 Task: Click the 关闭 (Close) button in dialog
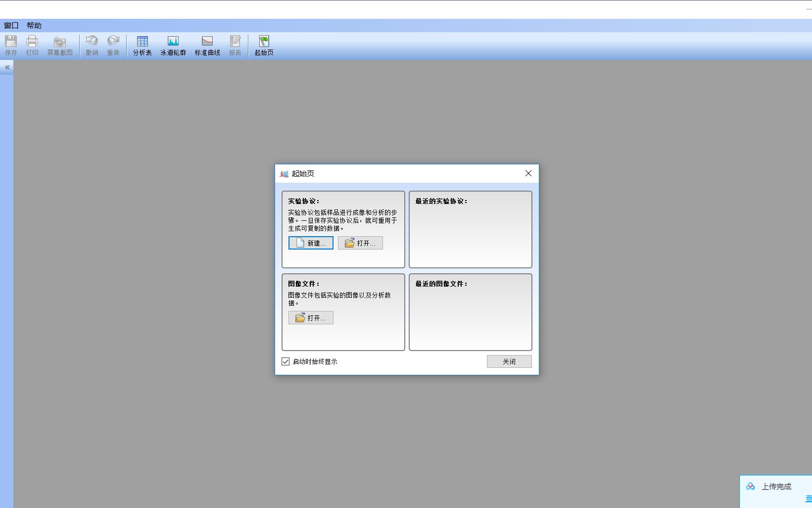(x=509, y=361)
